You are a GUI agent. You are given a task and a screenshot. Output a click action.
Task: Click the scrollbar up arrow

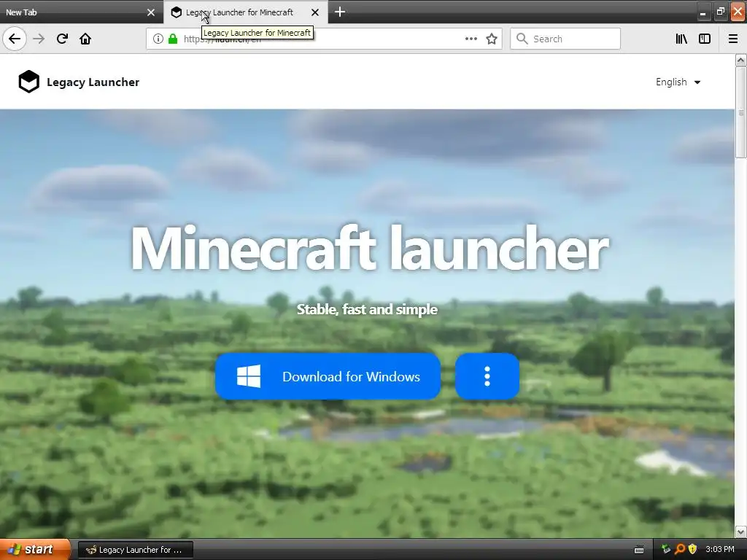[x=740, y=60]
